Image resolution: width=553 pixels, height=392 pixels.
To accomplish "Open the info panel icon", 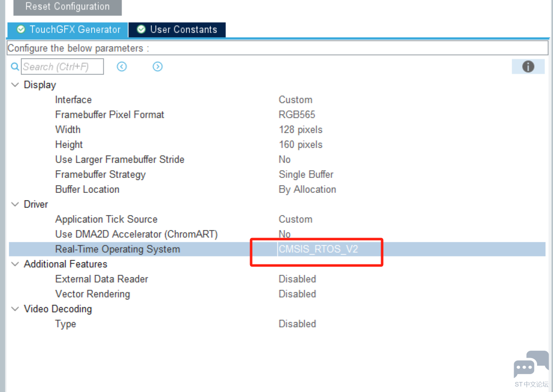I will click(x=528, y=66).
